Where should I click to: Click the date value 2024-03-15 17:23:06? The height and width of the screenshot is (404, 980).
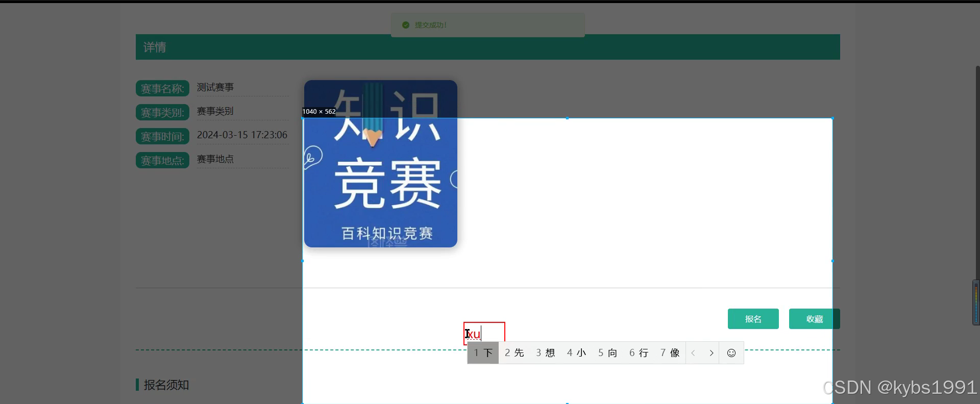point(242,135)
